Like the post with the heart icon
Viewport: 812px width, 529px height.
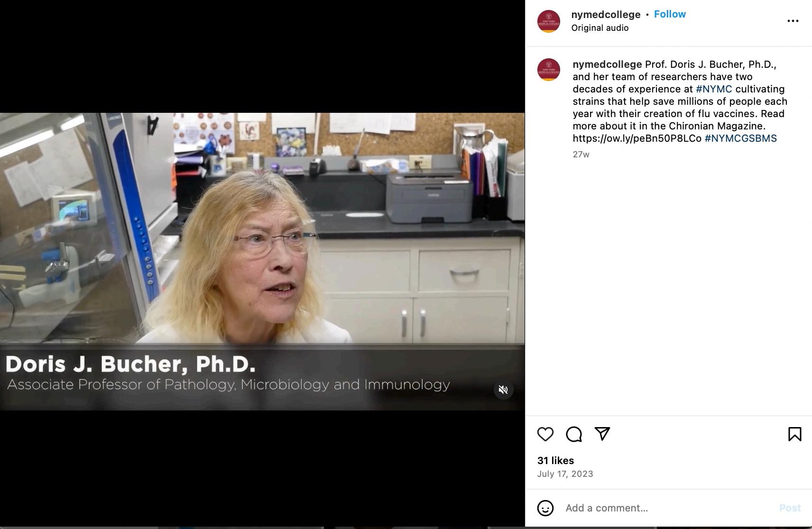[x=545, y=434]
